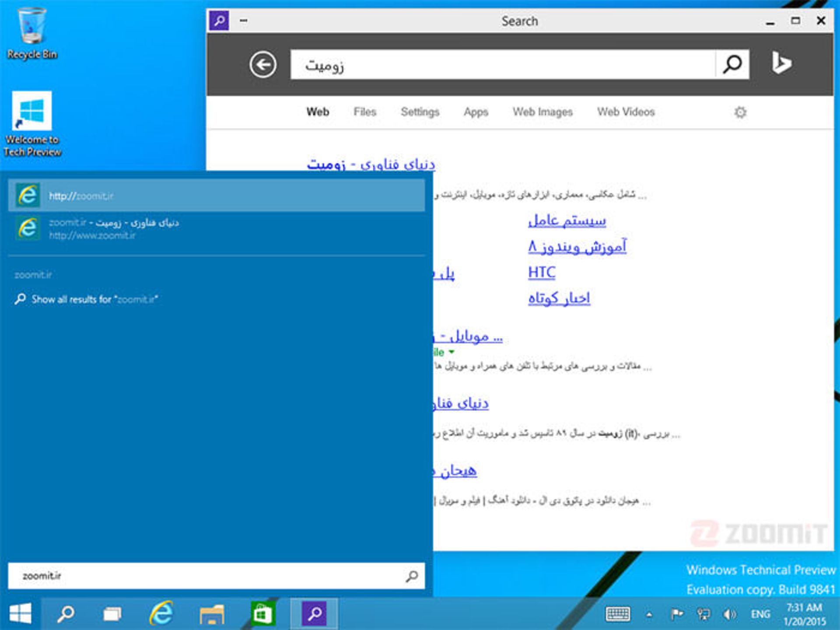Click the ENG language indicator
This screenshot has height=630, width=840.
[760, 614]
